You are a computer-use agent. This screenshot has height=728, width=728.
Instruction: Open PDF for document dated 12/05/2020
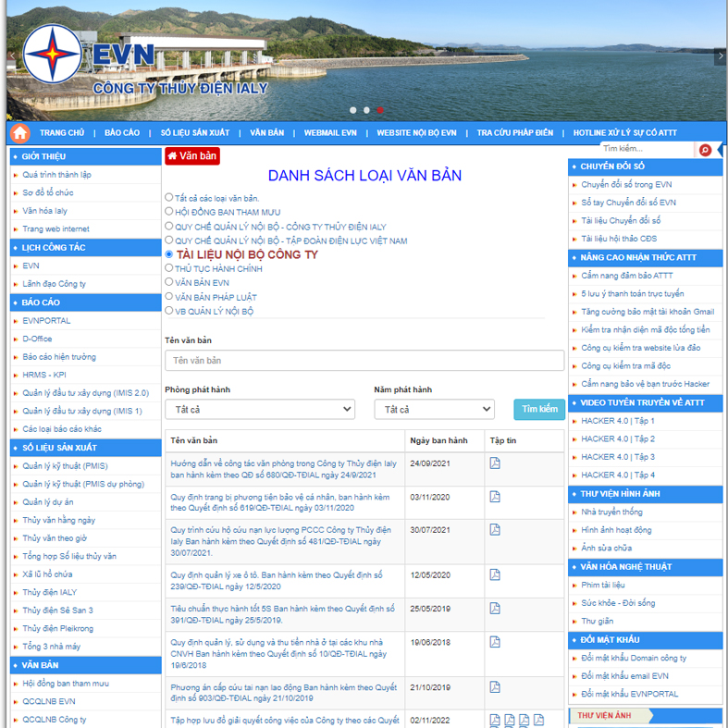click(x=495, y=574)
